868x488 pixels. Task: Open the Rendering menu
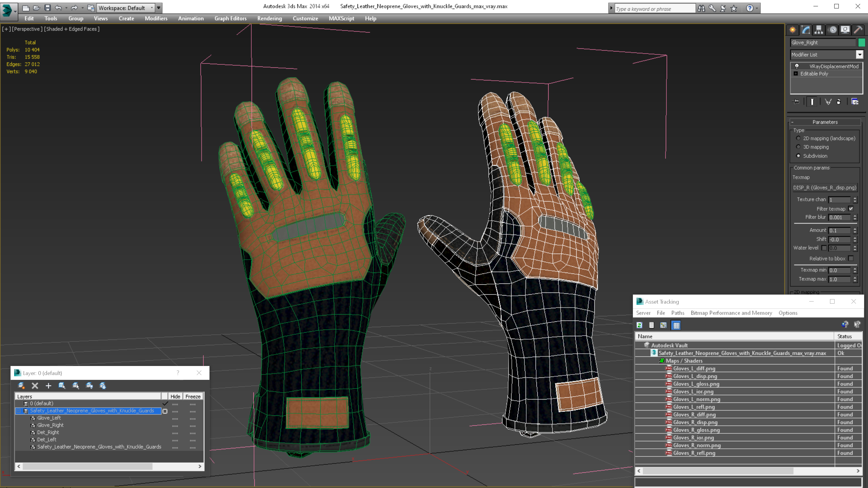coord(269,18)
